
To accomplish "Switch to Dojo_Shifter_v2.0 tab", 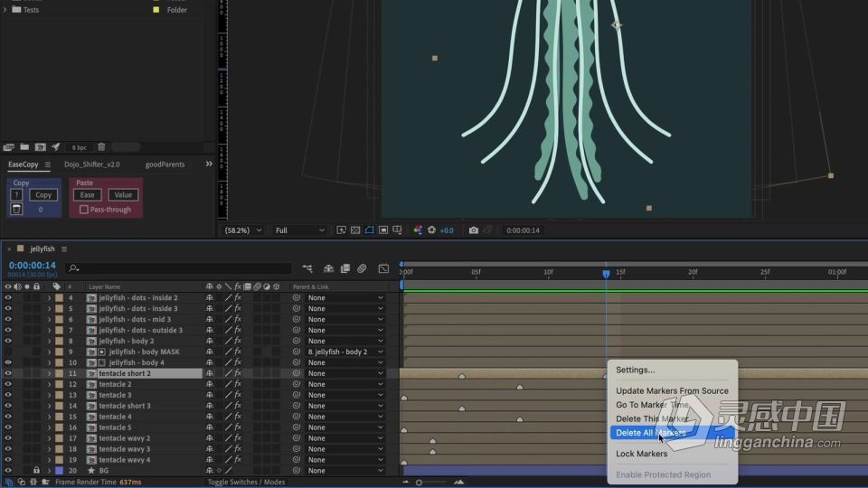I will [x=92, y=164].
